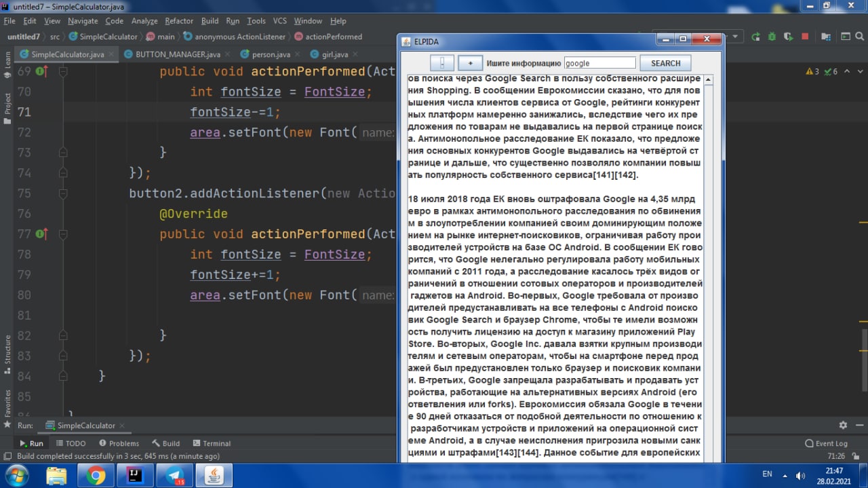
Task: Click the override gutter icon on line 69
Action: [41, 71]
